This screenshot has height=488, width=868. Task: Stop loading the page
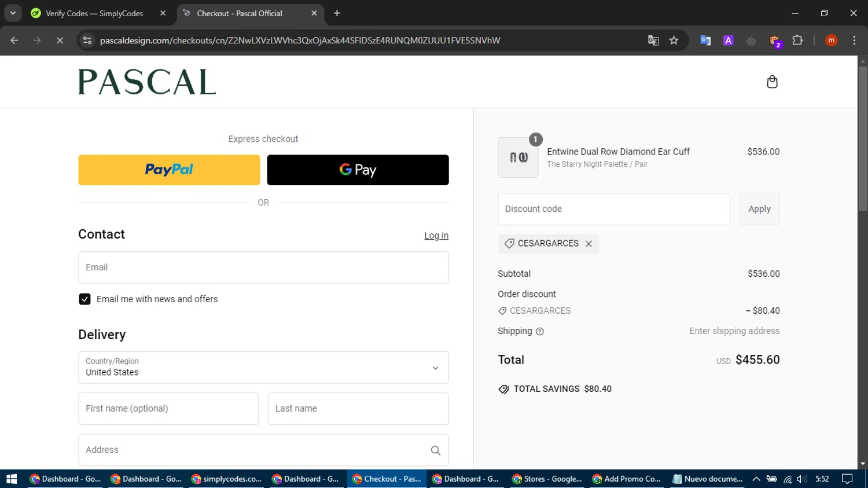[60, 41]
